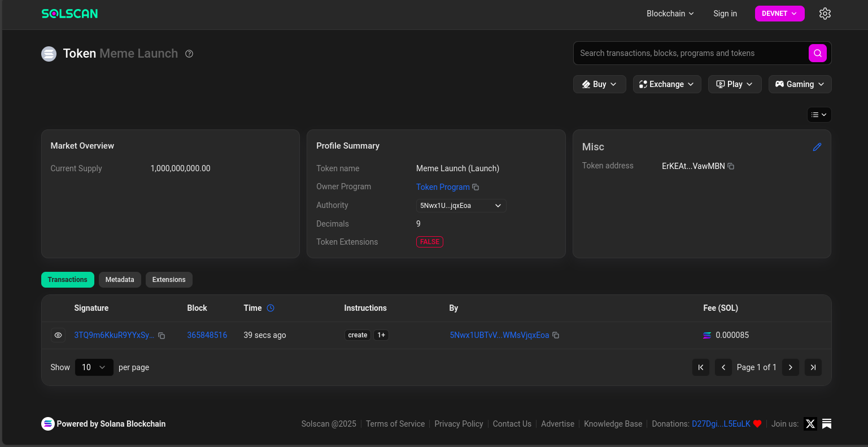The width and height of the screenshot is (868, 447).
Task: Go to first page of transactions
Action: tap(701, 367)
